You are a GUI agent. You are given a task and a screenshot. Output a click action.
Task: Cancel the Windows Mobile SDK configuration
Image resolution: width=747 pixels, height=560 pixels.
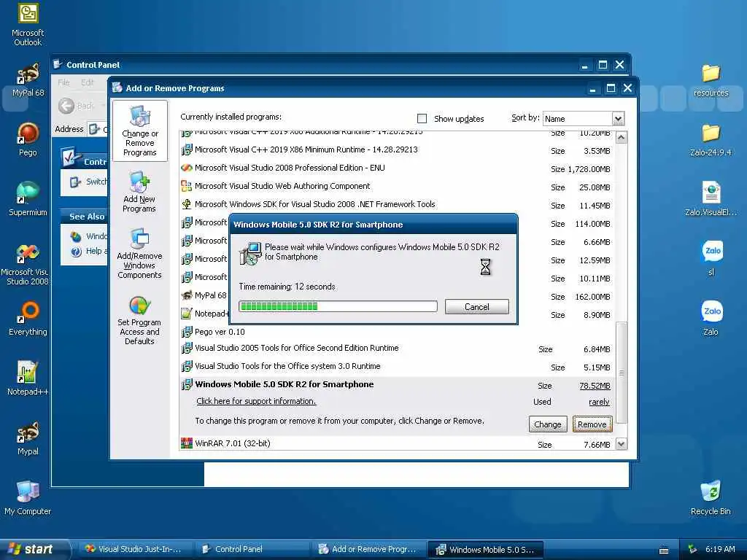[x=477, y=307]
